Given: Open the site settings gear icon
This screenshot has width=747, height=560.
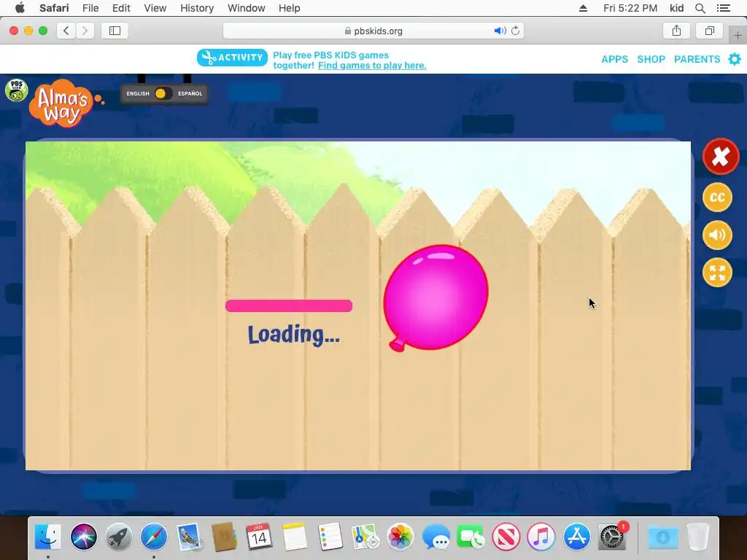Looking at the screenshot, I should coord(735,59).
